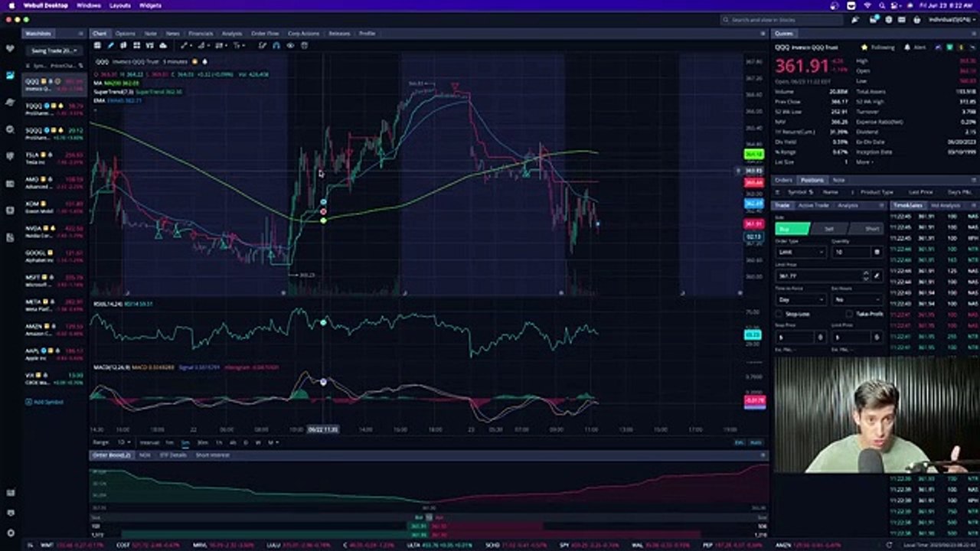980x551 pixels.
Task: Open the Range 1D dropdown
Action: (x=122, y=442)
